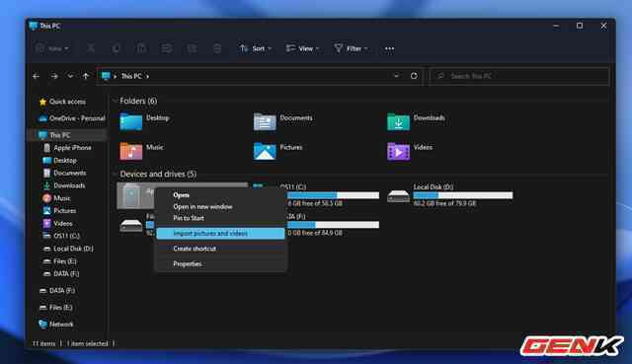Click the Delete trash icon in toolbar
The height and width of the screenshot is (364, 632).
point(217,48)
